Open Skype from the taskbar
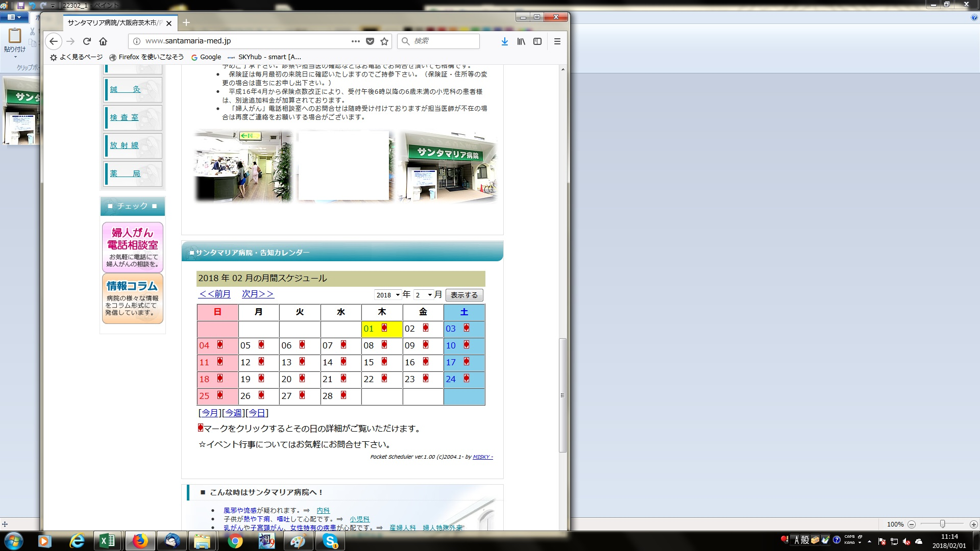This screenshot has height=551, width=980. click(331, 541)
